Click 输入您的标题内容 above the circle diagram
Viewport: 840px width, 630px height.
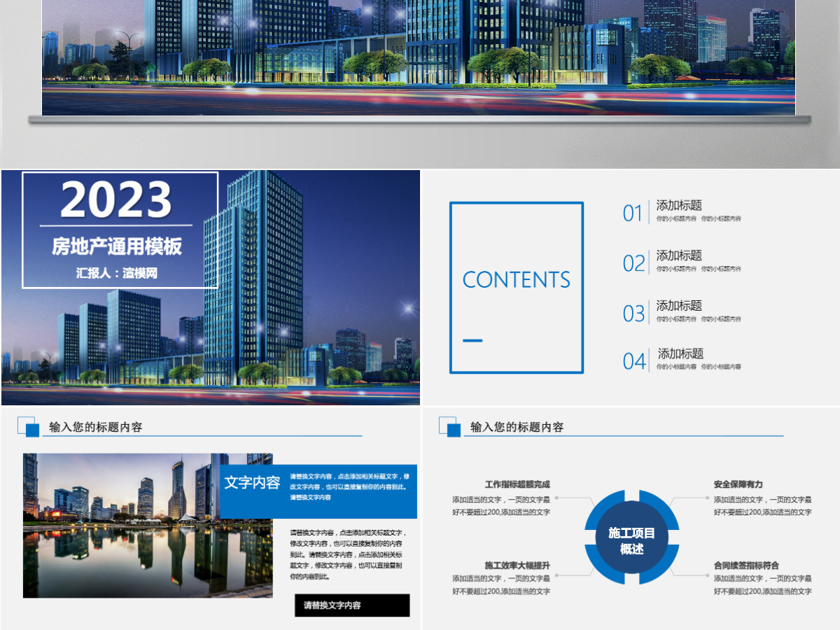point(517,427)
